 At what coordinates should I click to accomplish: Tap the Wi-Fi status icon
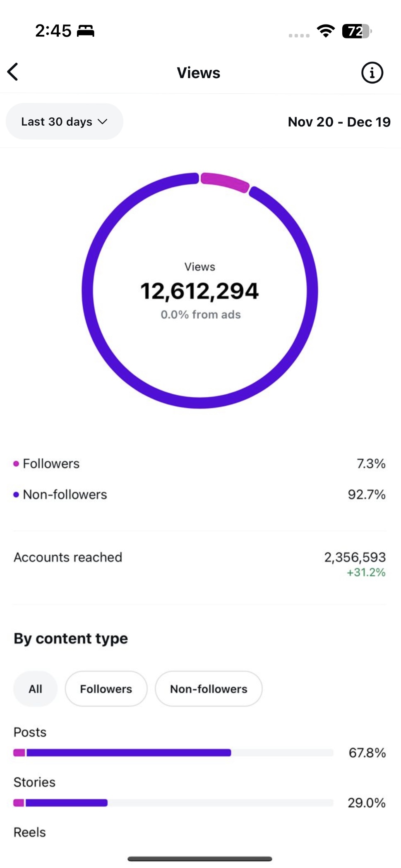[326, 31]
